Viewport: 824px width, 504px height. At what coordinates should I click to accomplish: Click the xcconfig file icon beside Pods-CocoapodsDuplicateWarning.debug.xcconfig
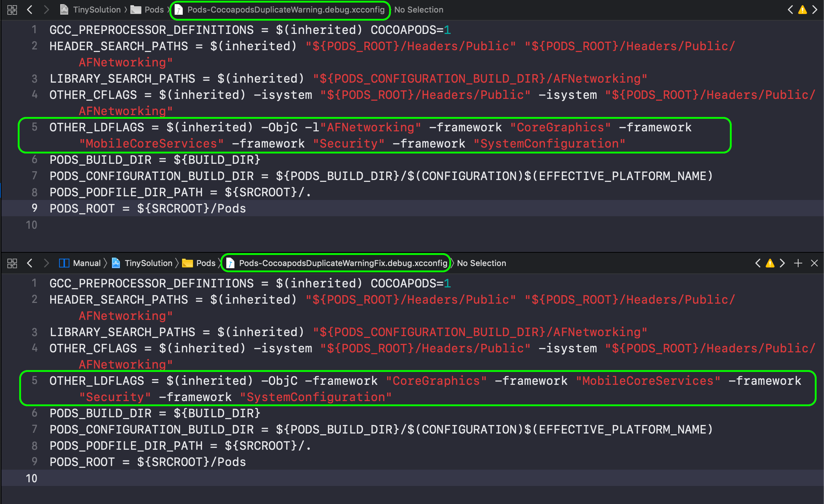[x=179, y=10]
